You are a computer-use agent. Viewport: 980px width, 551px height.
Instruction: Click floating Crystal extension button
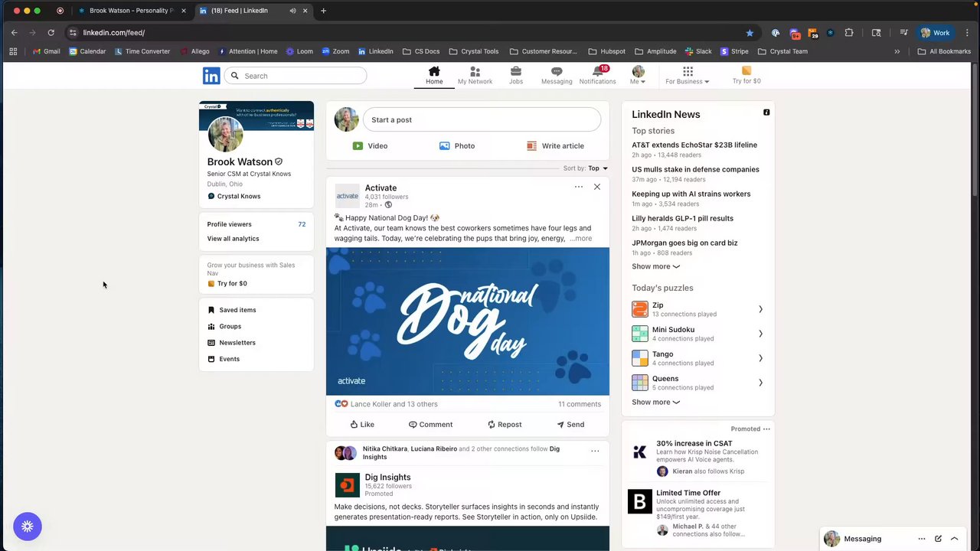(28, 527)
